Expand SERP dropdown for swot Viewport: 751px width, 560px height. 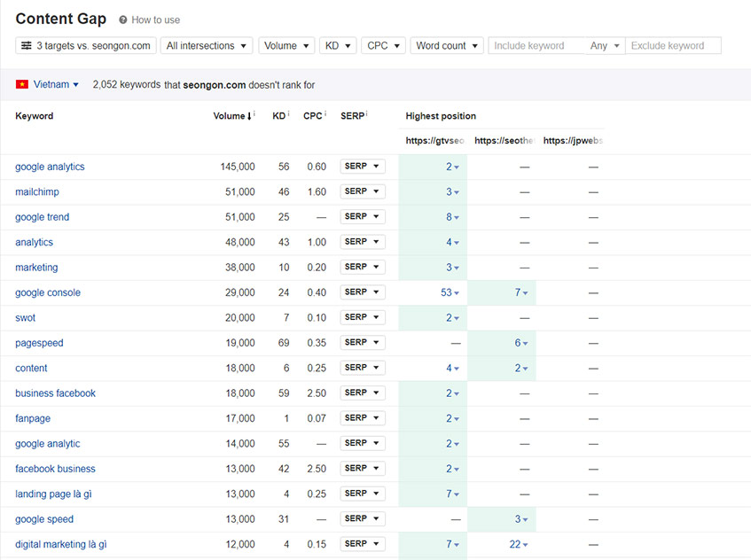coord(362,317)
